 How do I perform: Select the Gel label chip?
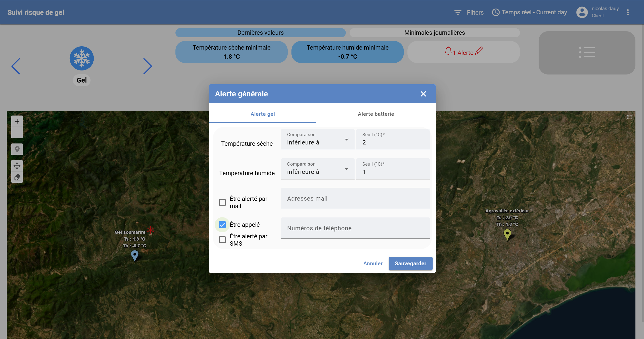tap(82, 80)
